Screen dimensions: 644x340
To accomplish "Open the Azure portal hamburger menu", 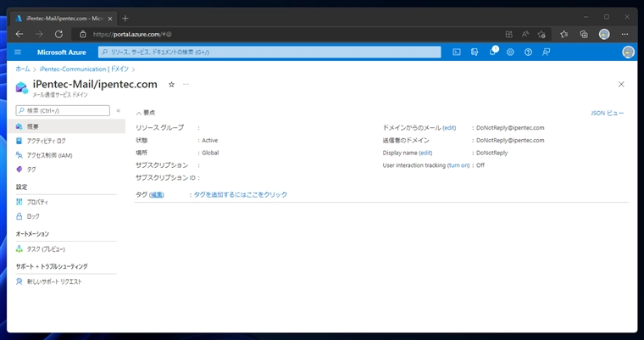I will (18, 53).
